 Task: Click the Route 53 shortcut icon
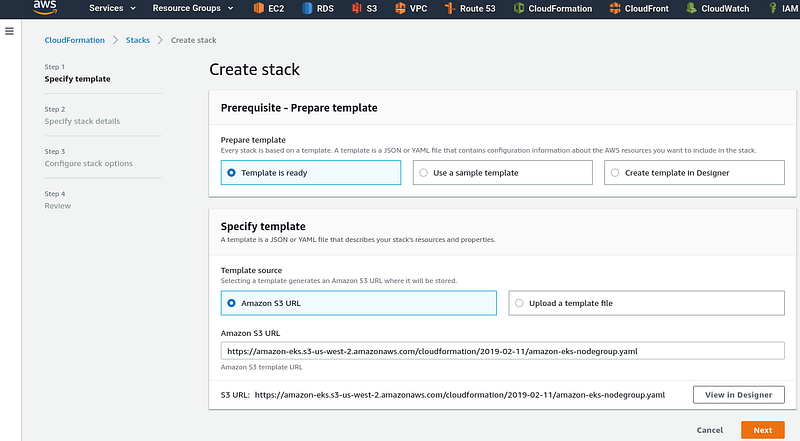pyautogui.click(x=449, y=8)
